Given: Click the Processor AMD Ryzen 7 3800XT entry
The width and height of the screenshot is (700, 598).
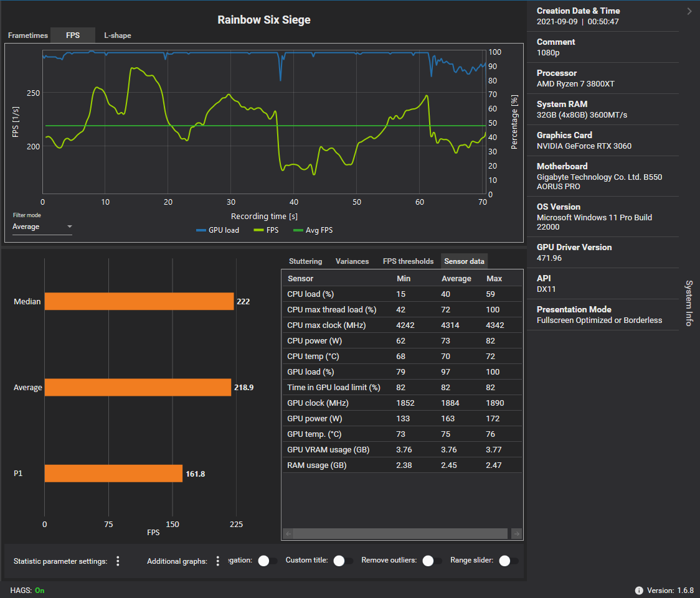Looking at the screenshot, I should coord(603,78).
